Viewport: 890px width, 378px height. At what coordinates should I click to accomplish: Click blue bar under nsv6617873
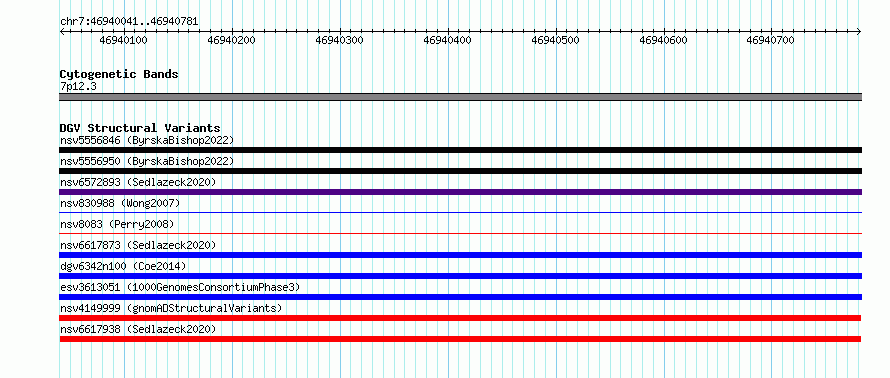click(x=460, y=255)
